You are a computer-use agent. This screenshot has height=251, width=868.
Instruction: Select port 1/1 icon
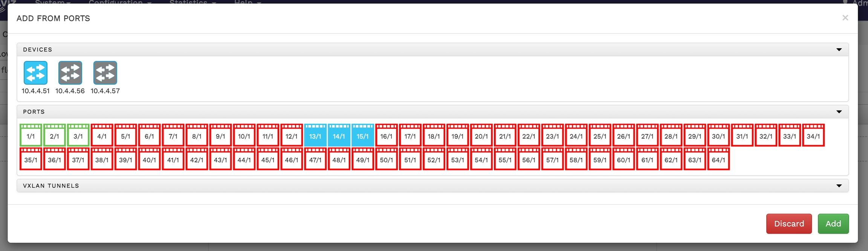tap(31, 135)
